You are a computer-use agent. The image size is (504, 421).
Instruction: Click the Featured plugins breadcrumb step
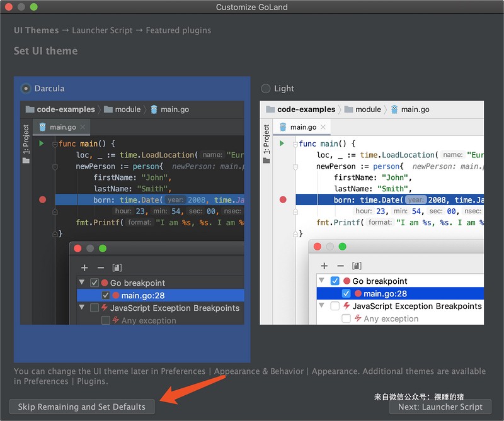click(178, 30)
